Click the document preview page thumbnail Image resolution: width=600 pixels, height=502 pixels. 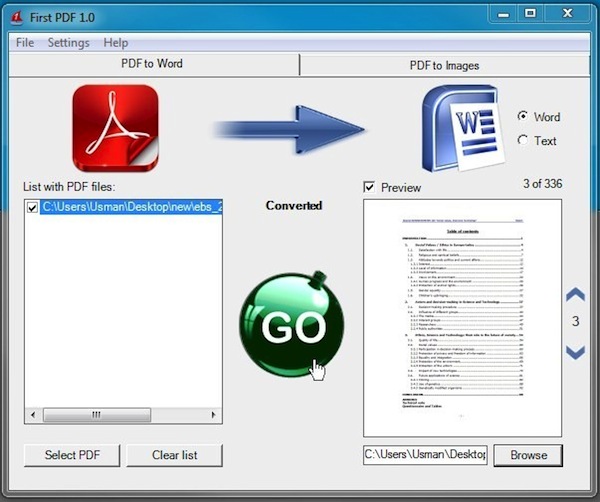(x=462, y=318)
